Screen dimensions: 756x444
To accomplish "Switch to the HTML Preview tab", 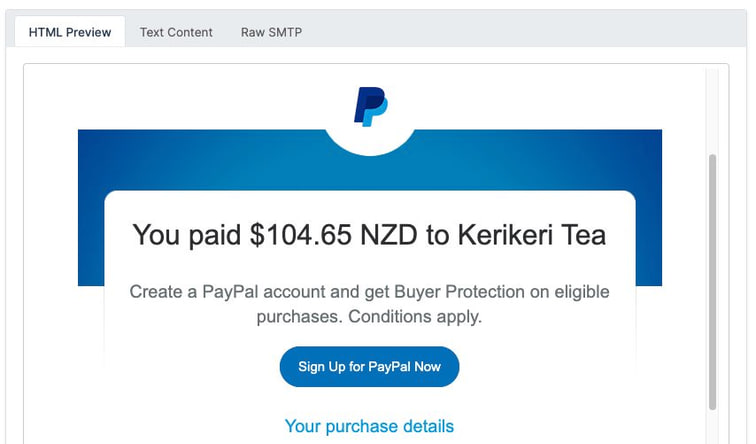I will click(70, 32).
